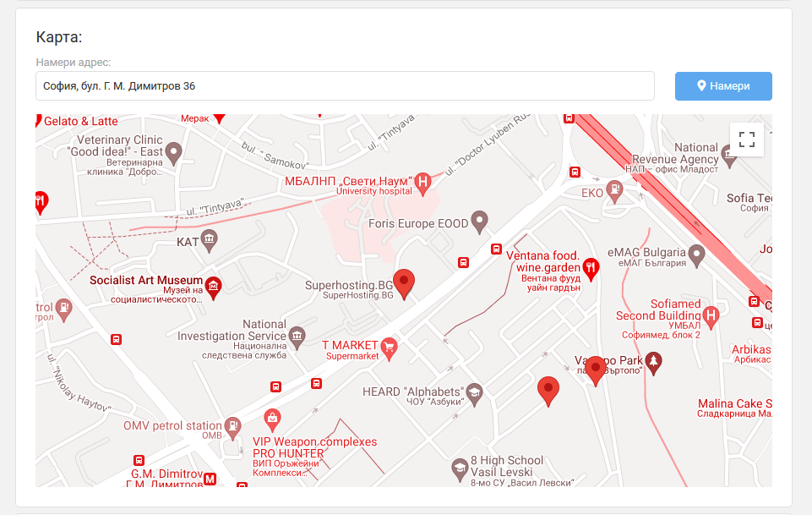The image size is (812, 515).
Task: Click the Foris Europe EOOD location pin
Action: (x=480, y=222)
